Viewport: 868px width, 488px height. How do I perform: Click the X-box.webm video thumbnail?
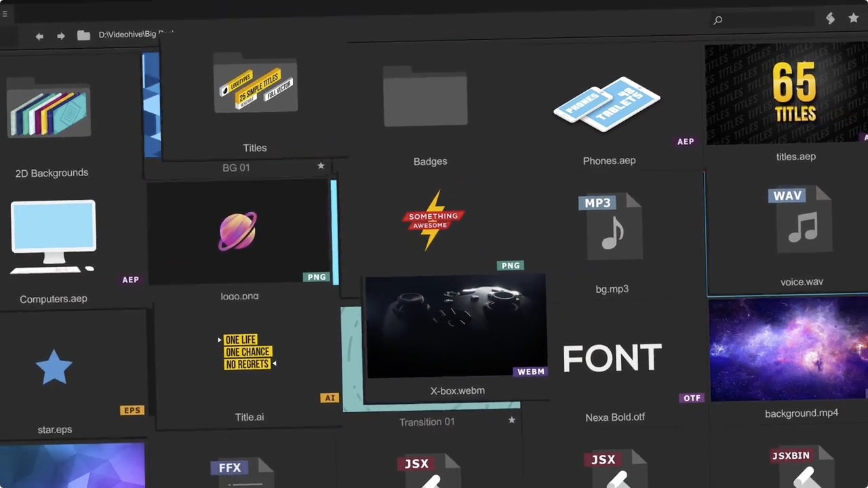456,325
